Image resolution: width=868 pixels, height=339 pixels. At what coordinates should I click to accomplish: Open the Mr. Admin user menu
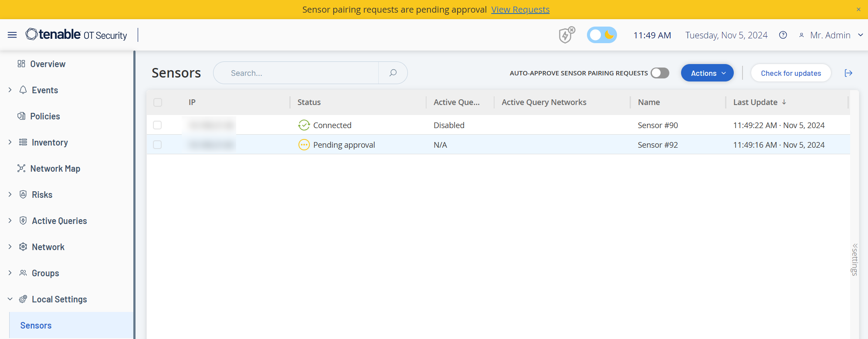click(x=831, y=35)
